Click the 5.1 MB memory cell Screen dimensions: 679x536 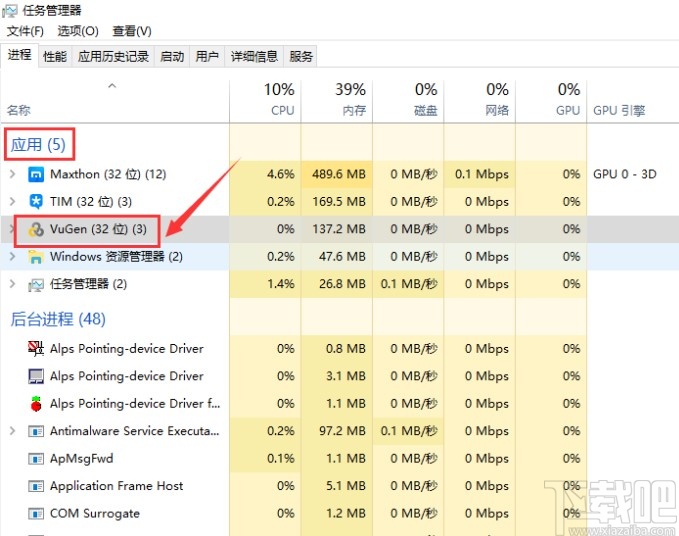click(x=337, y=486)
